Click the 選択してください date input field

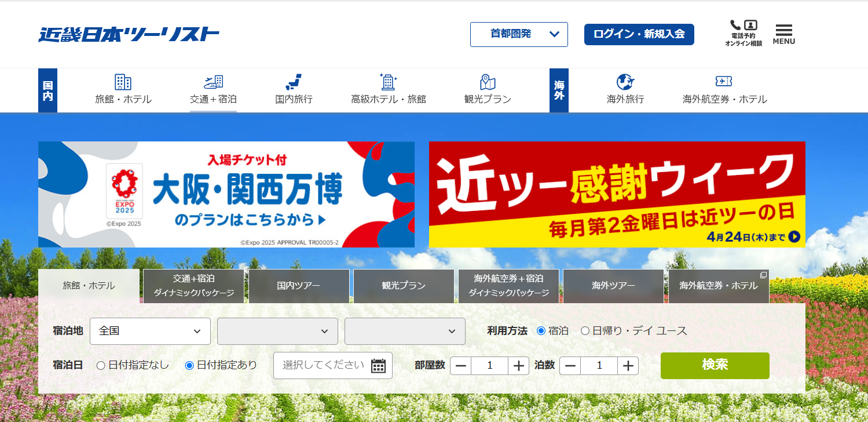(x=323, y=365)
